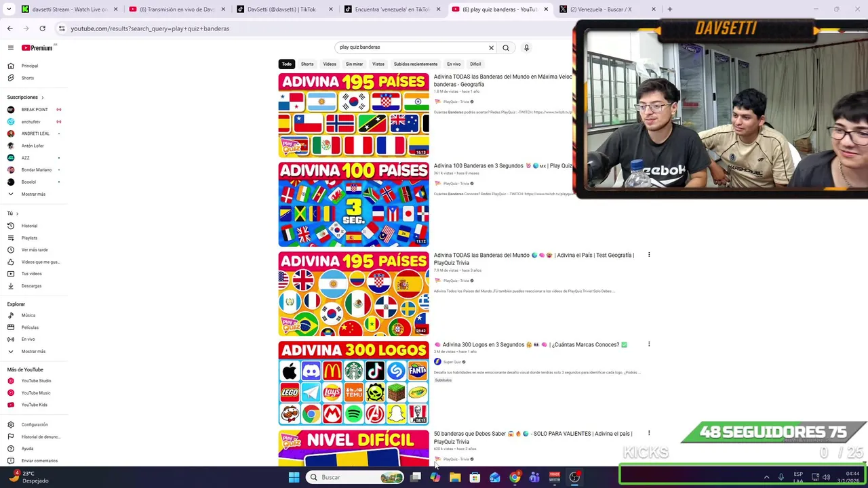Open Ver más tarde list

click(x=34, y=249)
